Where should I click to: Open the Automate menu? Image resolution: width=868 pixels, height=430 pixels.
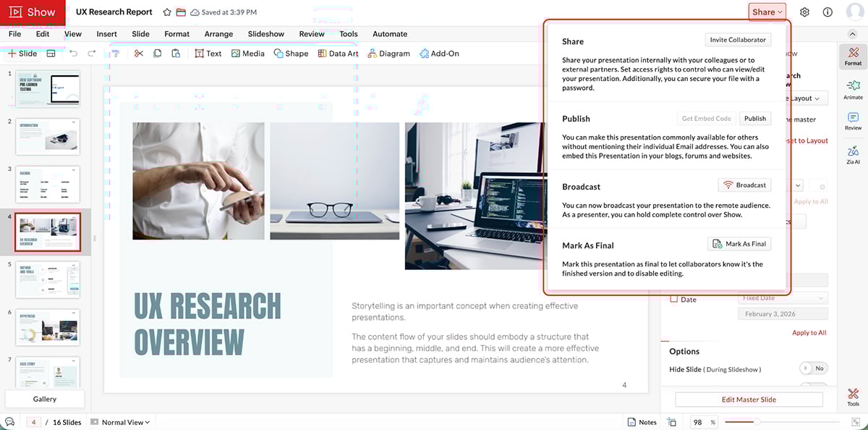pos(390,33)
